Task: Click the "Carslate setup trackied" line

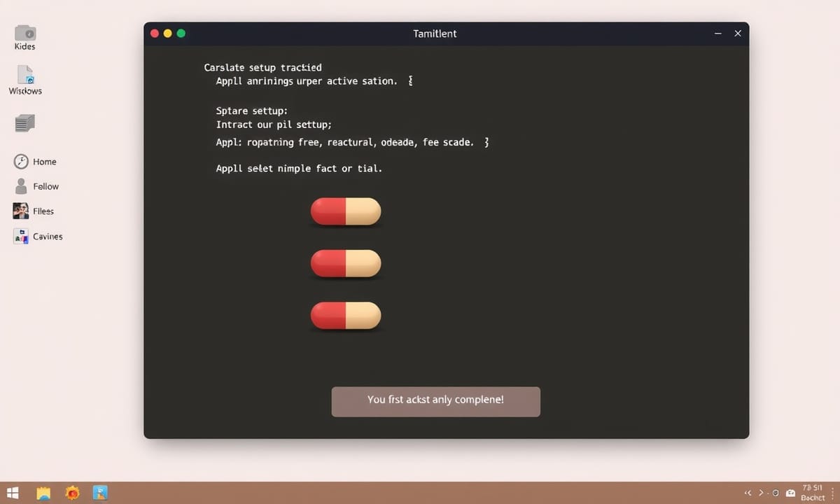Action: [263, 68]
